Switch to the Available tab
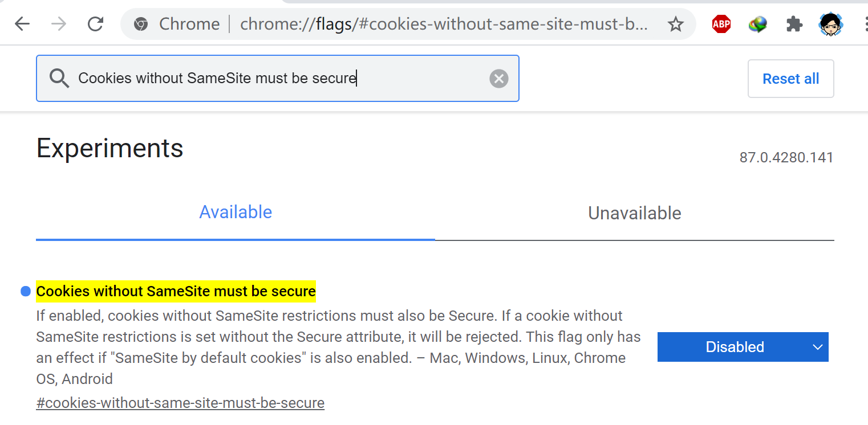 point(236,212)
